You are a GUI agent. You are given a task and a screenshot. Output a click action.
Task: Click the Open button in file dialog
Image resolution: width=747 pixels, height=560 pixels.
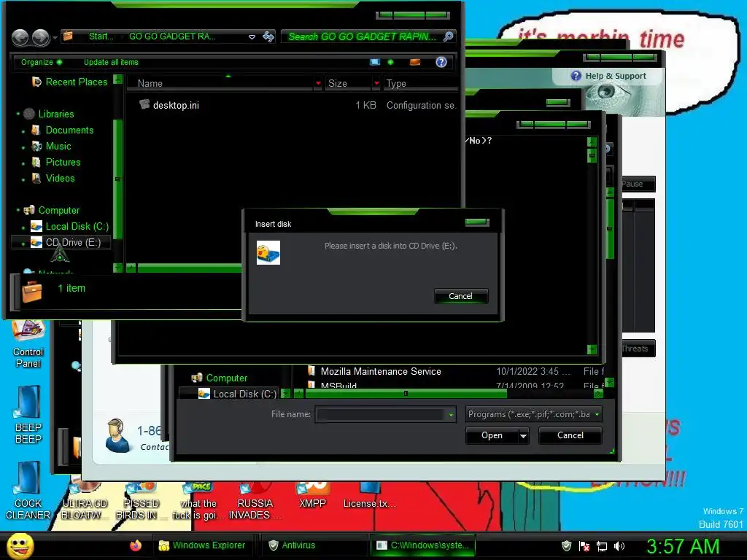[492, 435]
